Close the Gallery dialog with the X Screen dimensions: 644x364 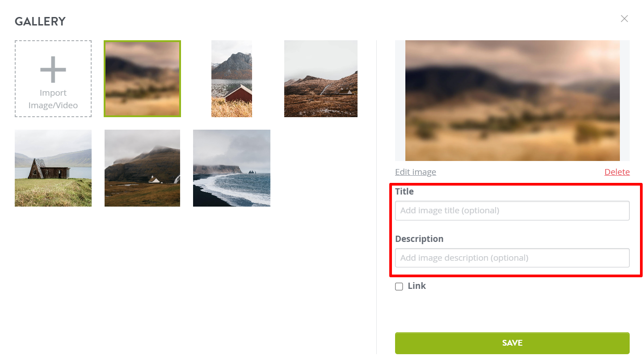pyautogui.click(x=624, y=19)
